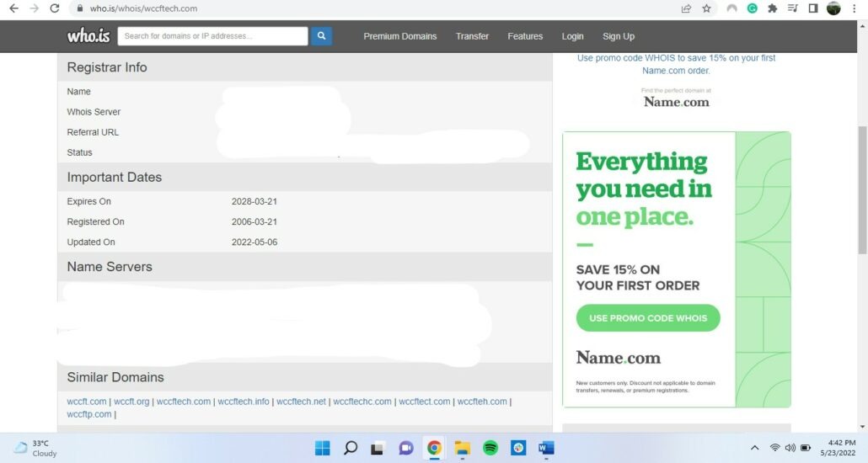Select the Expires On date 2028-03-21
868x463 pixels.
[255, 201]
